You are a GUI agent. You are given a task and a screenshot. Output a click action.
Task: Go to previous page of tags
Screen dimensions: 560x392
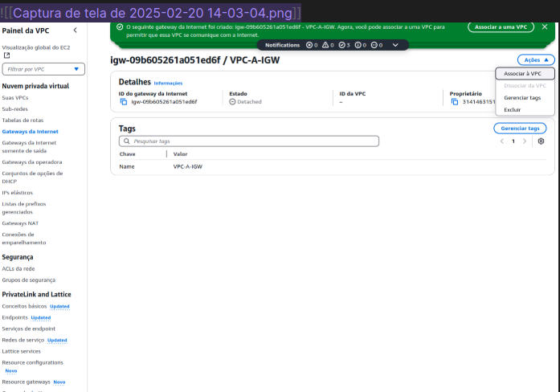(x=502, y=141)
